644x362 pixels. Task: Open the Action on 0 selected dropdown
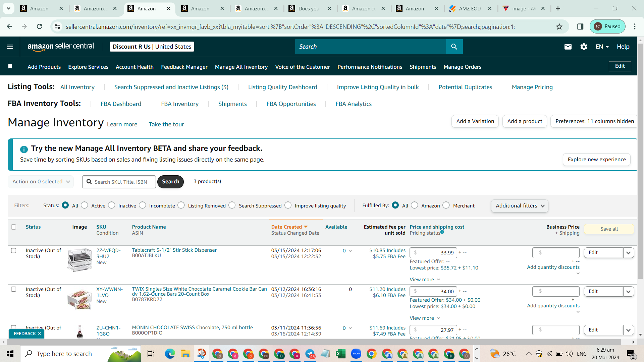(41, 182)
